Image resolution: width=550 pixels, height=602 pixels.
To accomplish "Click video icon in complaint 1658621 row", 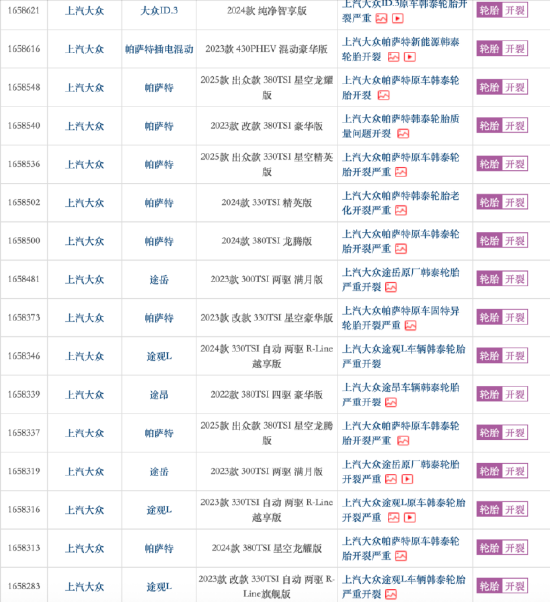I will (x=397, y=18).
